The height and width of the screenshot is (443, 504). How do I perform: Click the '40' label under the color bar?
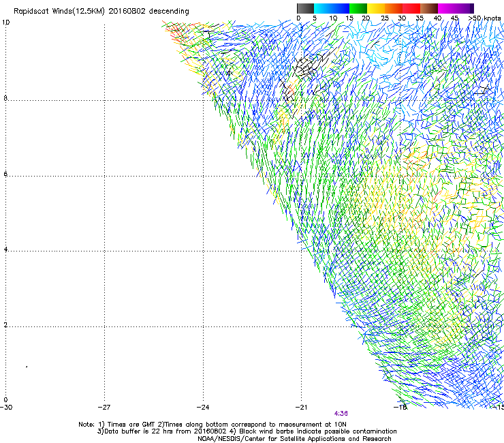coord(437,18)
